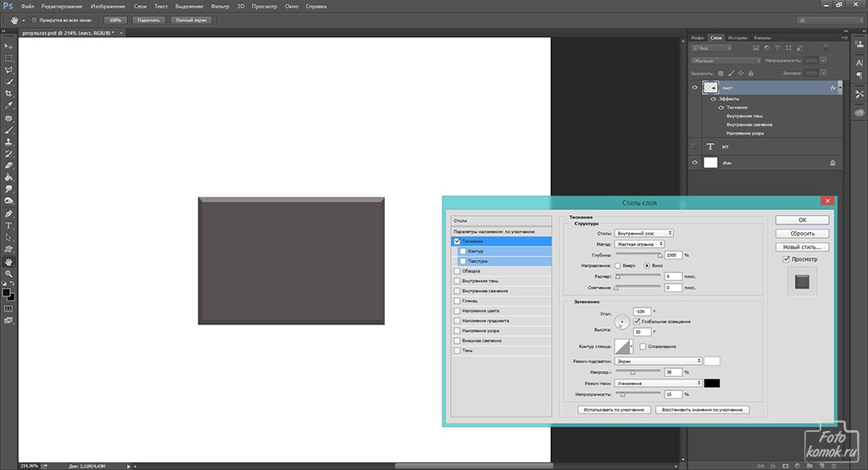Open layer filter type dropdown Вид
The image size is (868, 470).
pos(711,48)
